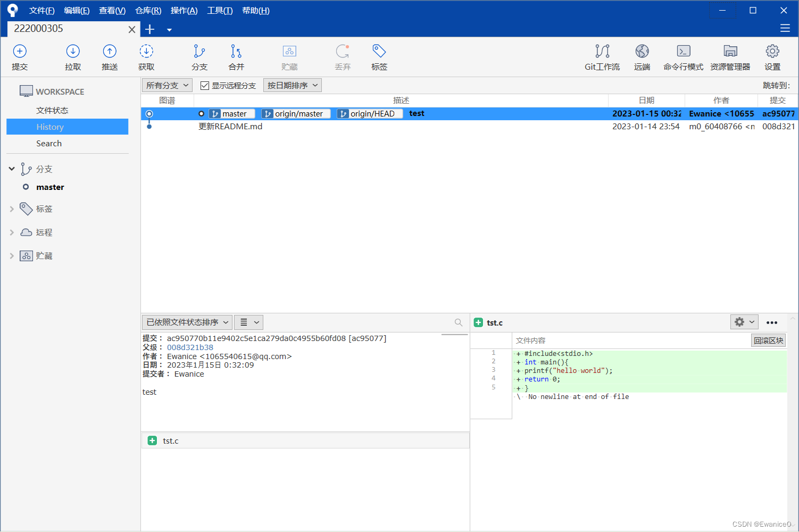Click the origin/master branch label
Image resolution: width=799 pixels, height=532 pixels.
point(296,114)
